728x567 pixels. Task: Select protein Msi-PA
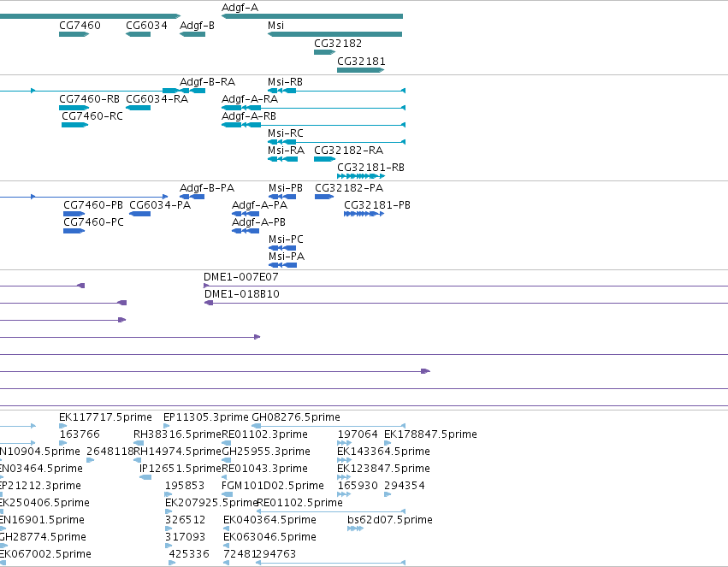click(x=283, y=265)
